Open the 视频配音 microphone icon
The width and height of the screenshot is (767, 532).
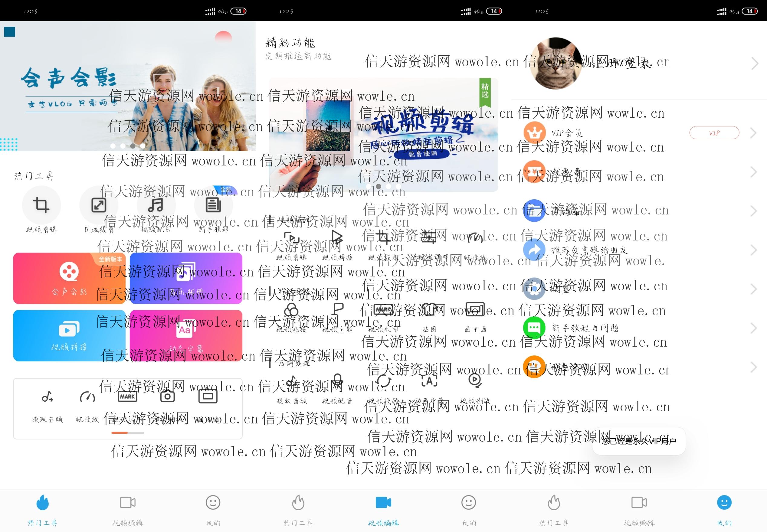[337, 381]
